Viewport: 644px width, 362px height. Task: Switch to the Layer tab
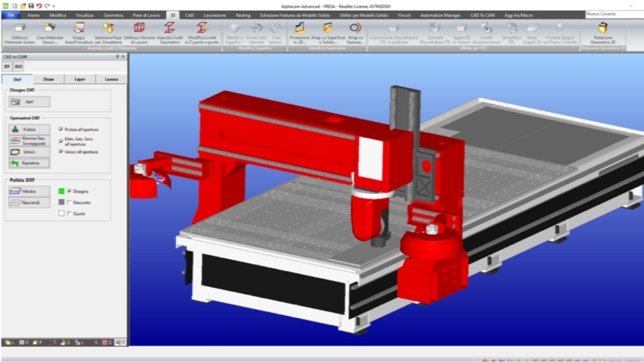pyautogui.click(x=80, y=79)
